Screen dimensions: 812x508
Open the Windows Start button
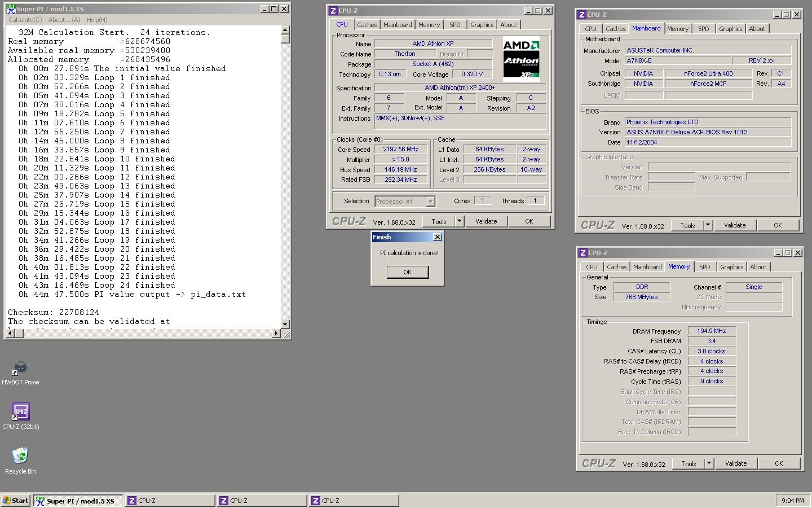coord(16,501)
